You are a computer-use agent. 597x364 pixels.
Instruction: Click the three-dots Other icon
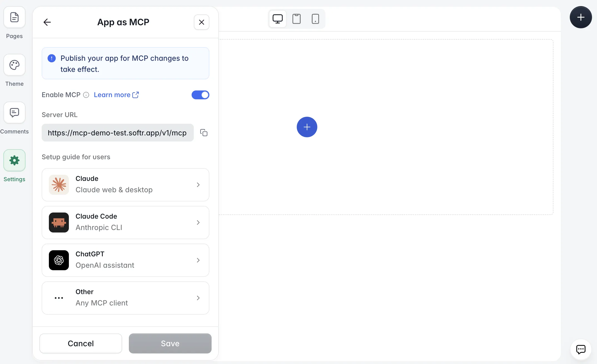pos(59,298)
